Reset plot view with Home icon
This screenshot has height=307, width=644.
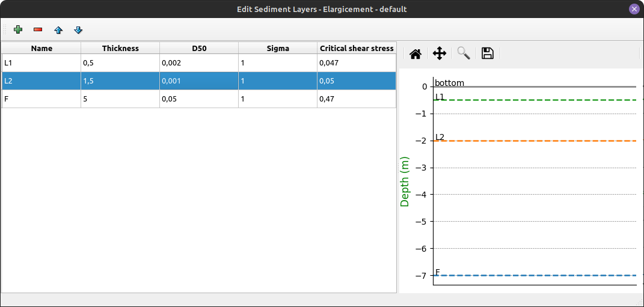[x=416, y=53]
